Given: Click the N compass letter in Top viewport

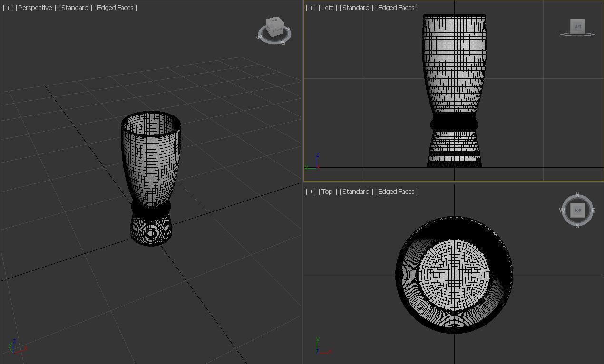Looking at the screenshot, I should pos(577,195).
